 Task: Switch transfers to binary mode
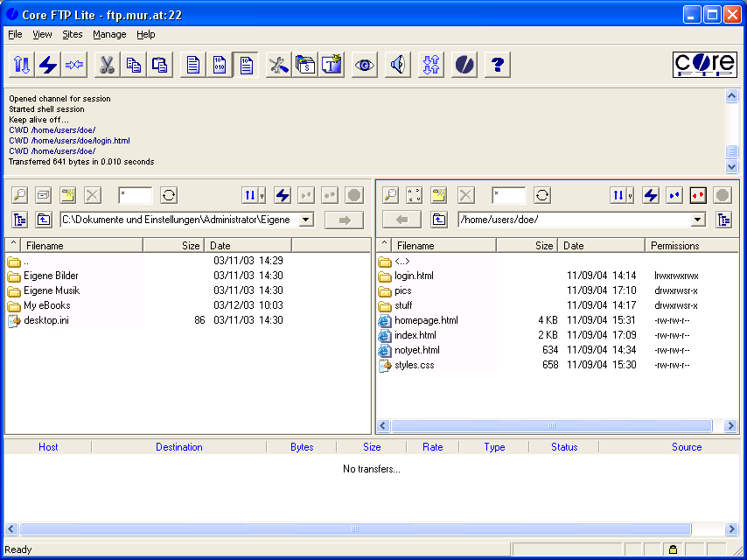(218, 64)
